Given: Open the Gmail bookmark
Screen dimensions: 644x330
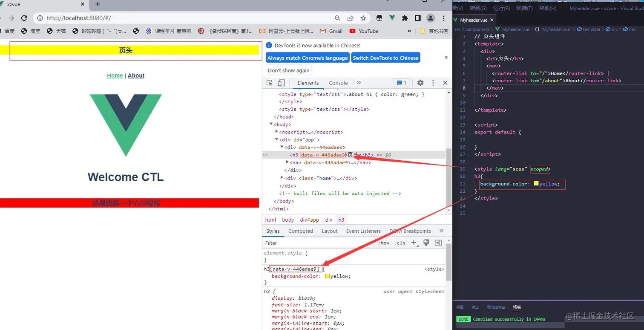Looking at the screenshot, I should click(331, 31).
